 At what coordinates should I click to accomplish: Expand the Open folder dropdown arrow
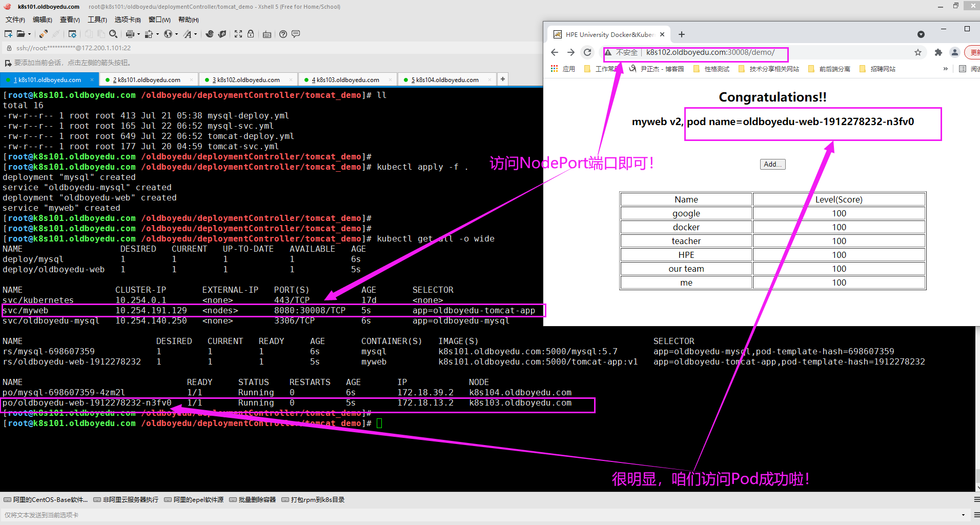click(x=29, y=34)
